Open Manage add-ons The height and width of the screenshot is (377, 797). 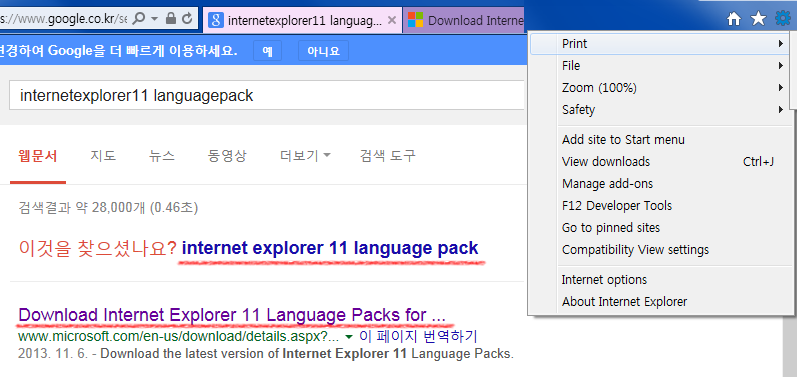(659, 183)
